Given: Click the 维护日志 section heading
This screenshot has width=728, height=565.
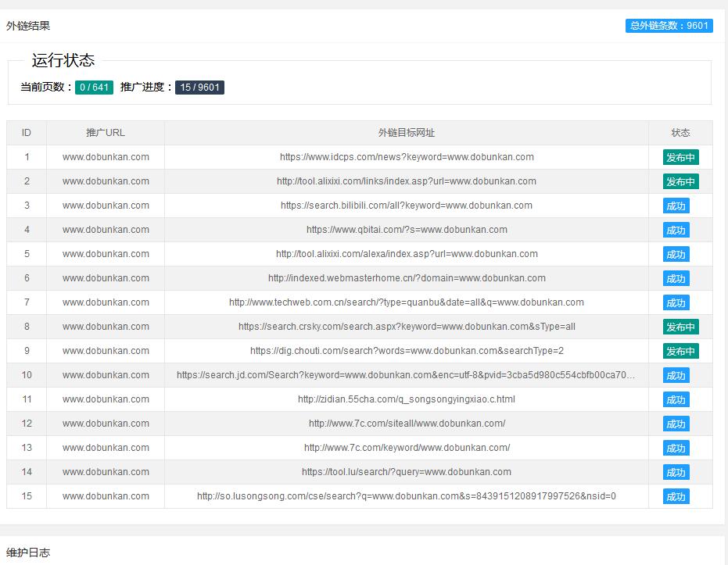Looking at the screenshot, I should tap(28, 552).
